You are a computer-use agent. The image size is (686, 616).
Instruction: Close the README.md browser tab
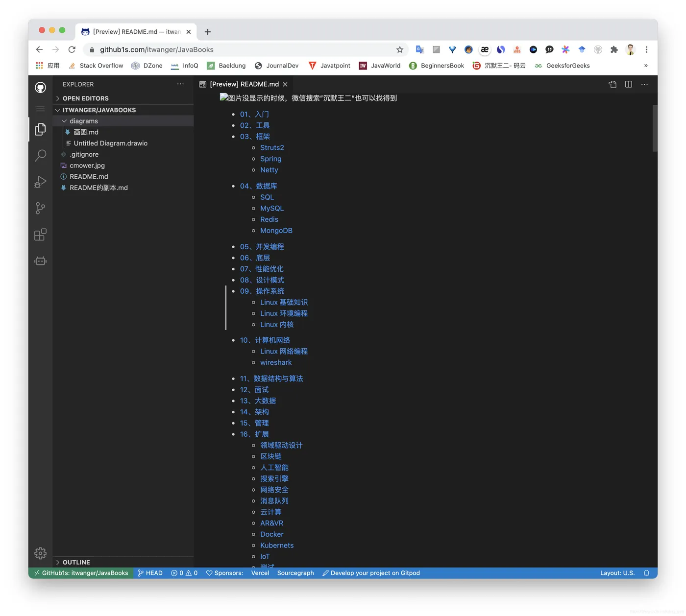(x=189, y=32)
